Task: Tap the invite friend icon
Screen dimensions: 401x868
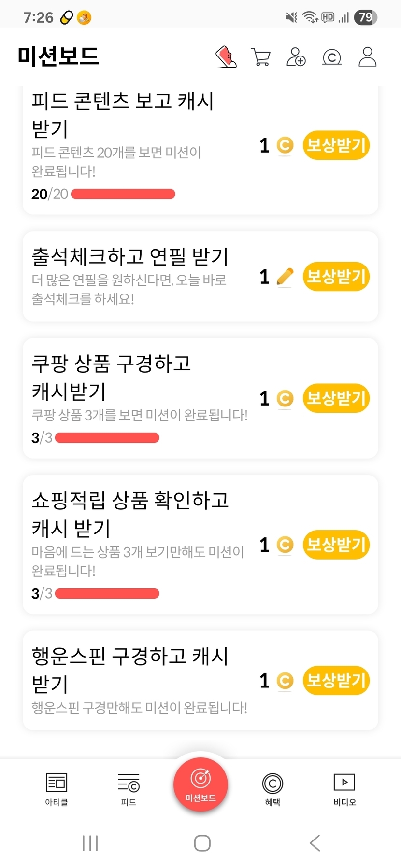Action: 296,57
